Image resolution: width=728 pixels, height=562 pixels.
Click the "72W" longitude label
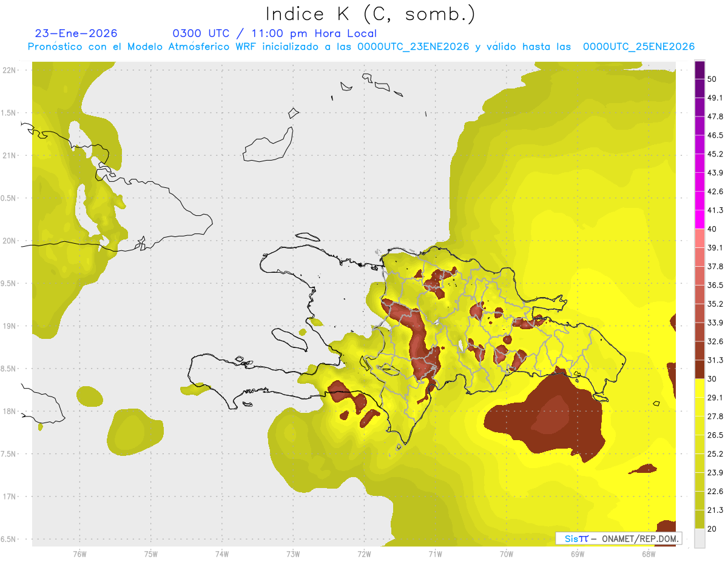tap(364, 554)
